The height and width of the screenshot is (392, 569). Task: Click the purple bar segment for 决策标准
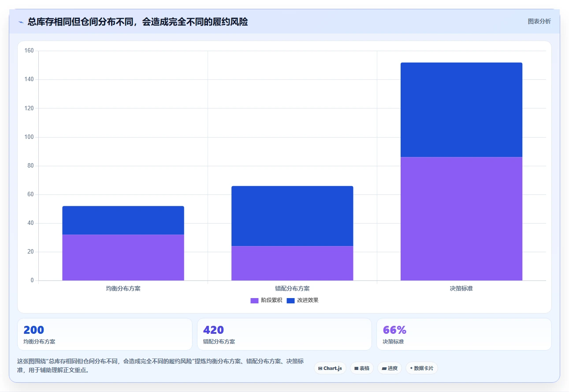coord(461,219)
